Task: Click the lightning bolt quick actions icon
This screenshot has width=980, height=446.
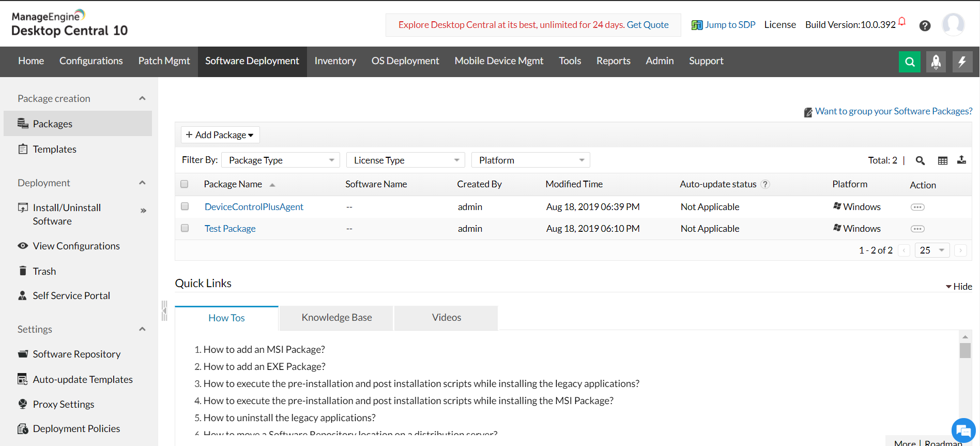Action: pyautogui.click(x=962, y=62)
